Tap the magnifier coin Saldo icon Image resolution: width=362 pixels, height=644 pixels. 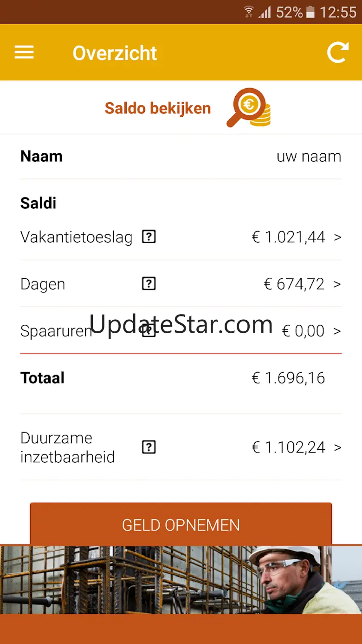[249, 108]
